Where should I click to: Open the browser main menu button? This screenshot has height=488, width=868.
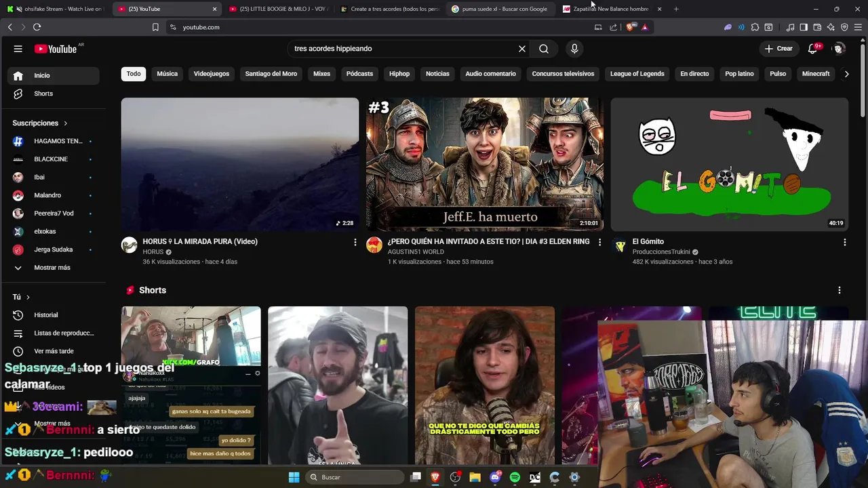[x=858, y=27]
